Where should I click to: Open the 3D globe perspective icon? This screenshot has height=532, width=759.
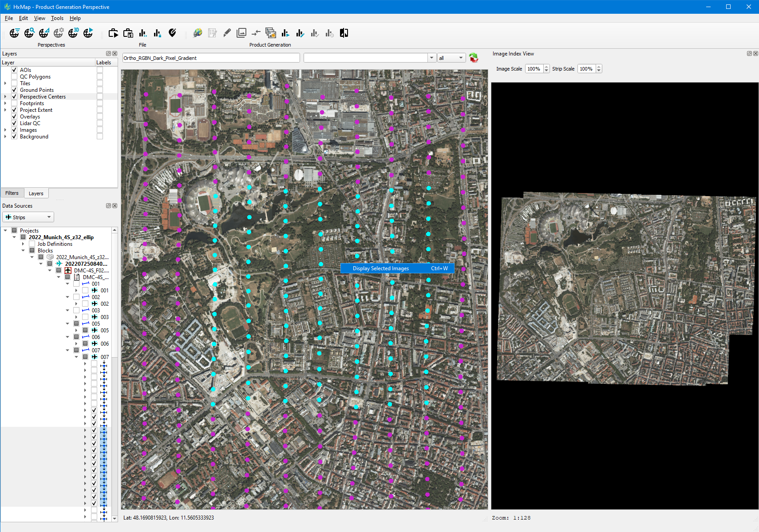pos(73,33)
